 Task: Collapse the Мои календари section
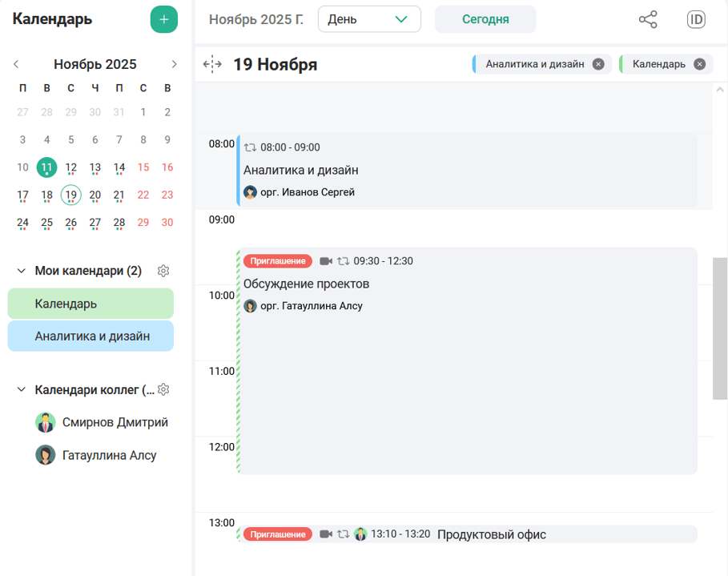click(x=22, y=271)
